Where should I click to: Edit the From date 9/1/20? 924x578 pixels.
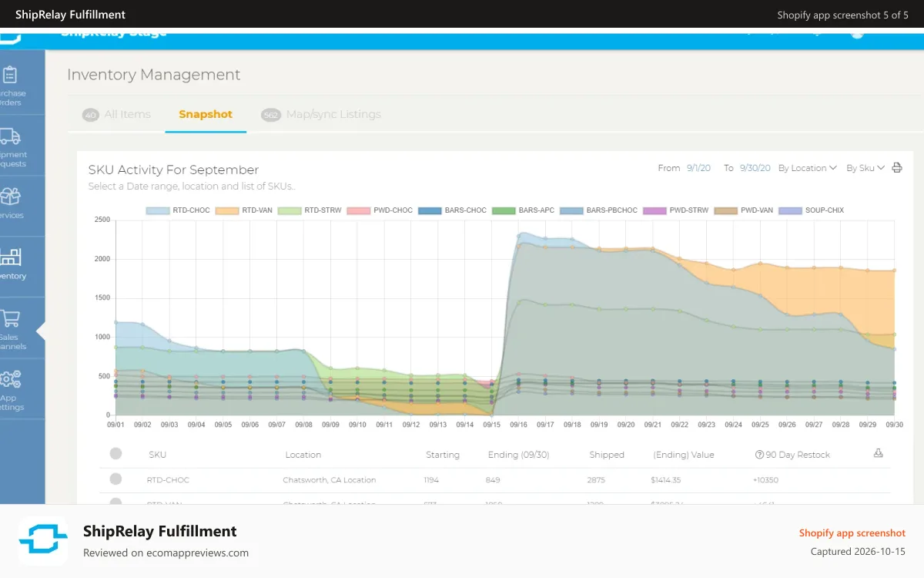coord(698,168)
